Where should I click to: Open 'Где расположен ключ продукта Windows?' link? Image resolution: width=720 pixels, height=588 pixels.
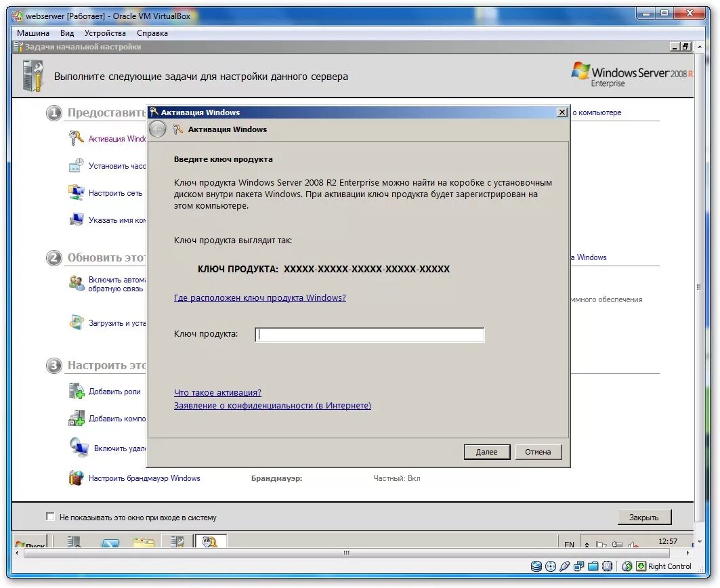point(260,297)
